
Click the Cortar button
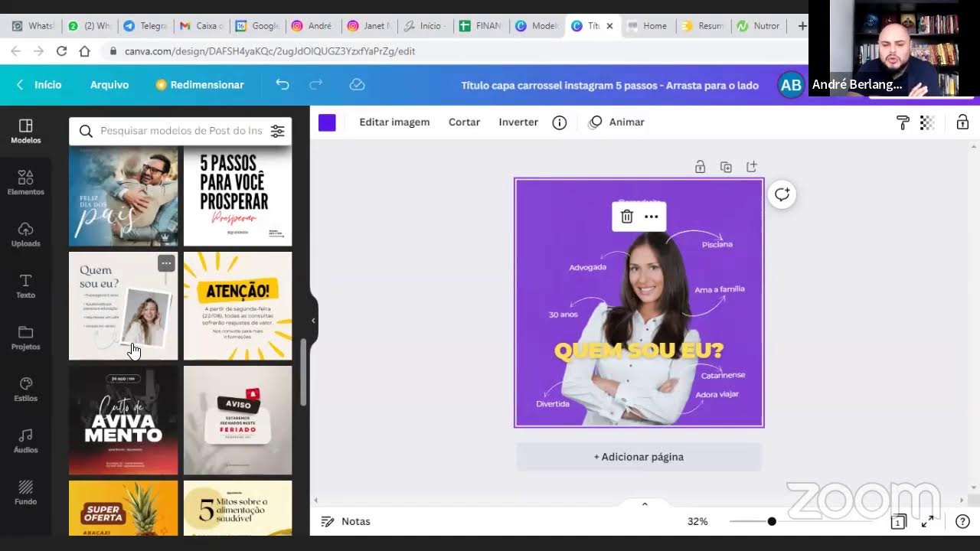[464, 122]
